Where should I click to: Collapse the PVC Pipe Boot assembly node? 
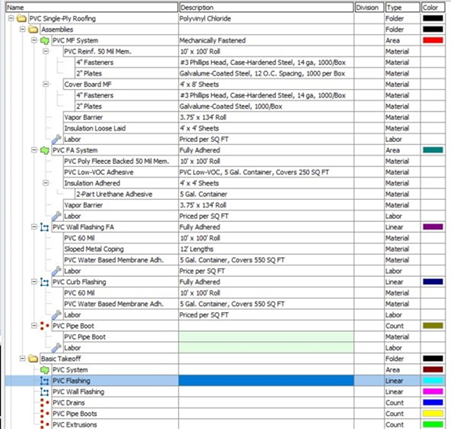(x=34, y=325)
